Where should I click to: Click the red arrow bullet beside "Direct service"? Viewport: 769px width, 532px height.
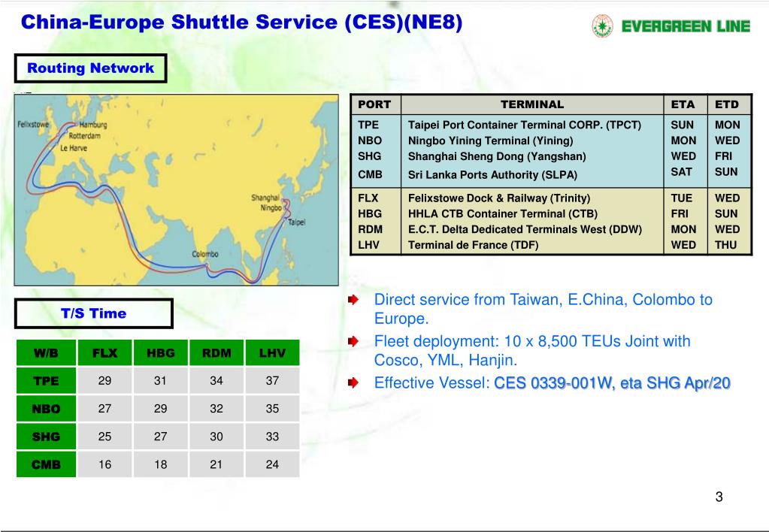(x=353, y=300)
